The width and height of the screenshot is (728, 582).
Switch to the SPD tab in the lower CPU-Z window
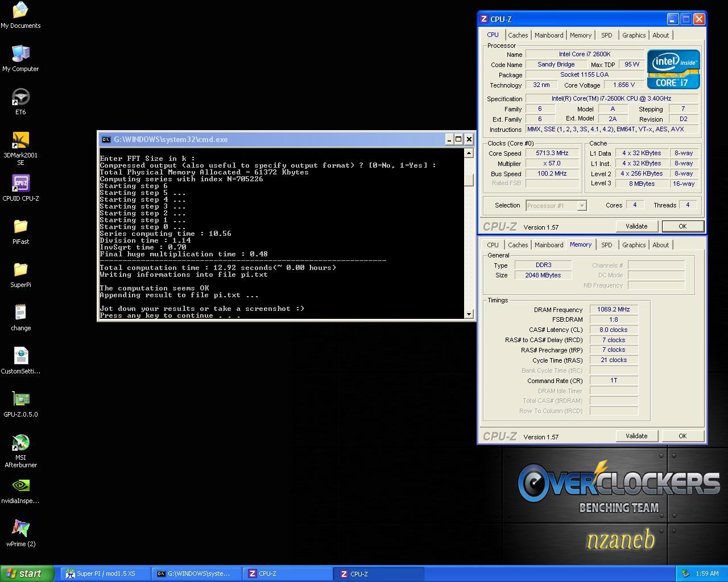click(x=606, y=245)
